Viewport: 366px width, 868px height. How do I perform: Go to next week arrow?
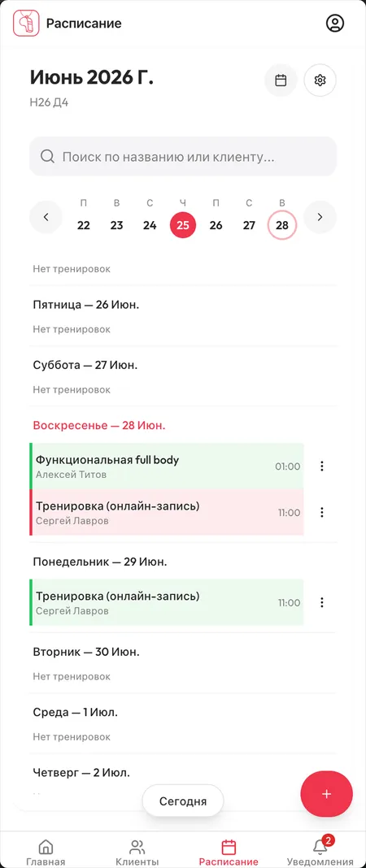tap(320, 218)
